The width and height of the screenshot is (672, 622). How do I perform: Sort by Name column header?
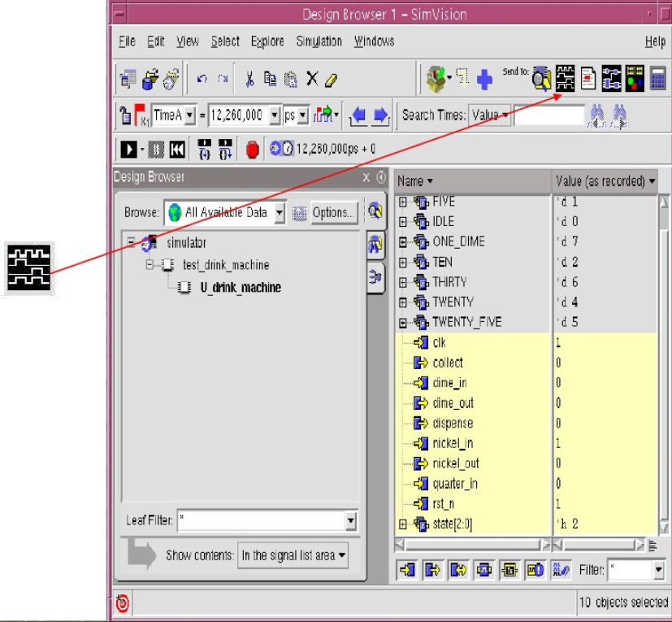click(472, 181)
